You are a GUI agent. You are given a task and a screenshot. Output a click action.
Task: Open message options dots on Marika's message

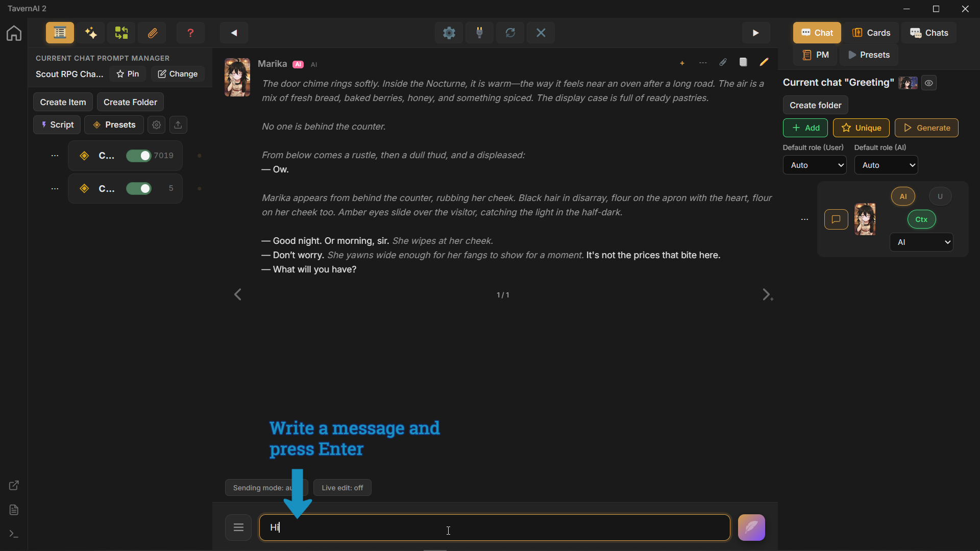(x=703, y=63)
